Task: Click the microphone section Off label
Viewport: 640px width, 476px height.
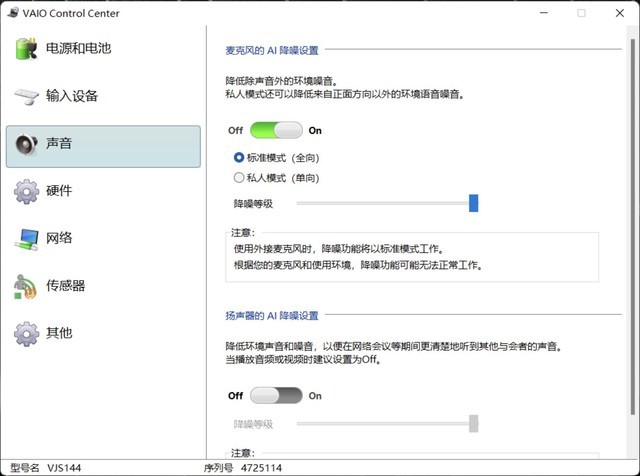Action: coord(236,131)
